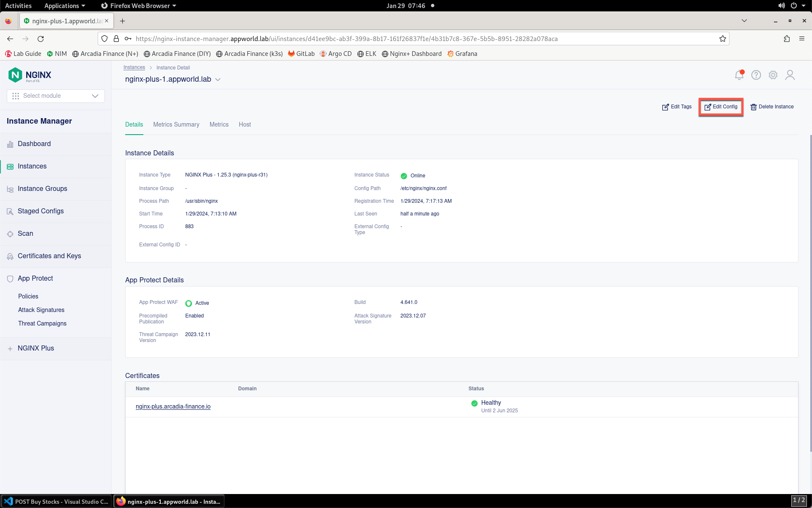Screen dimensions: 812x508
Task: Click the Delete Instance button
Action: pyautogui.click(x=772, y=107)
